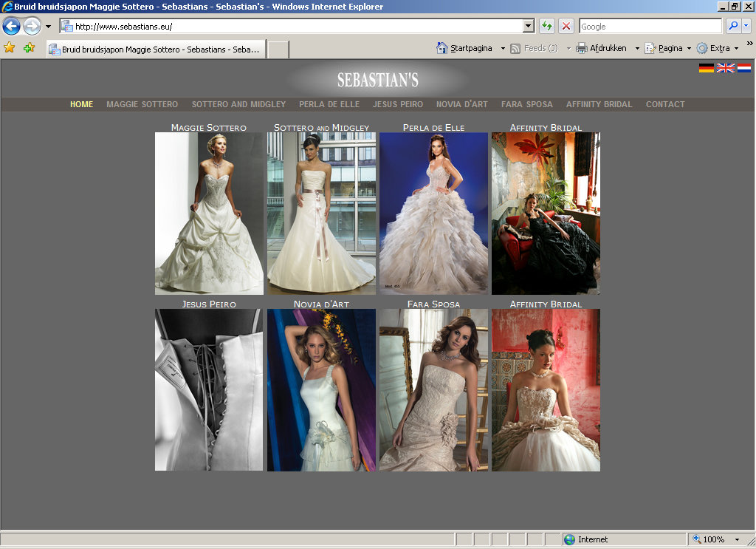Open MAGGIE SOTTERO navigation item
Image resolution: width=756 pixels, height=549 pixels.
coord(142,104)
